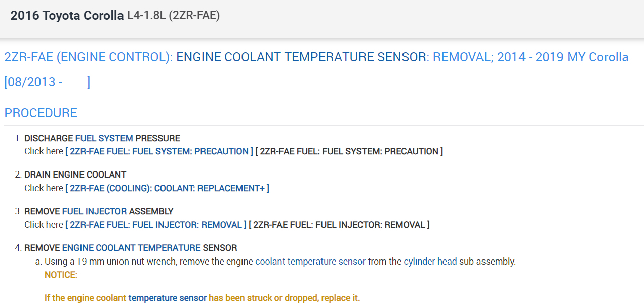Open the COOLANT: REPLACEMENT+ link
Image resolution: width=644 pixels, height=303 pixels.
click(x=167, y=188)
